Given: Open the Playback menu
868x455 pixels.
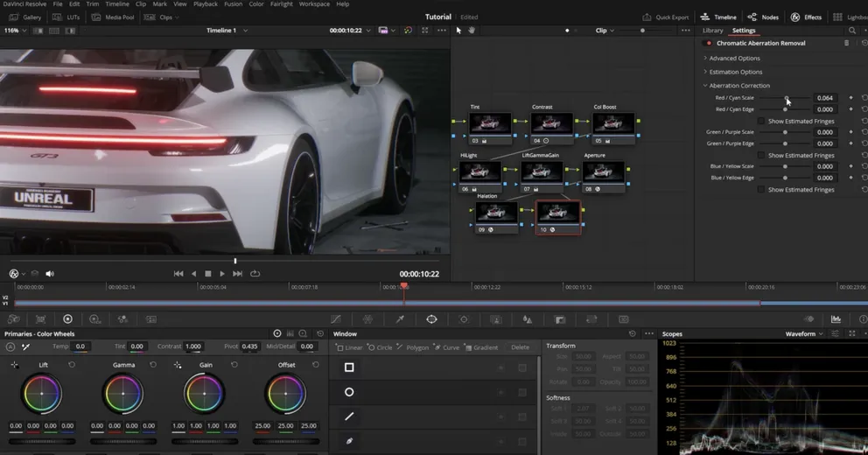Looking at the screenshot, I should click(206, 3).
